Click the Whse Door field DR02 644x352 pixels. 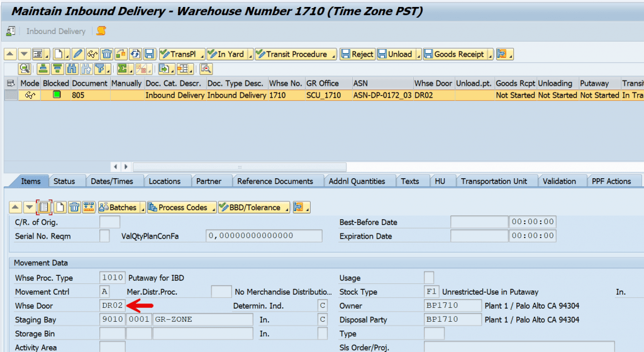point(112,305)
